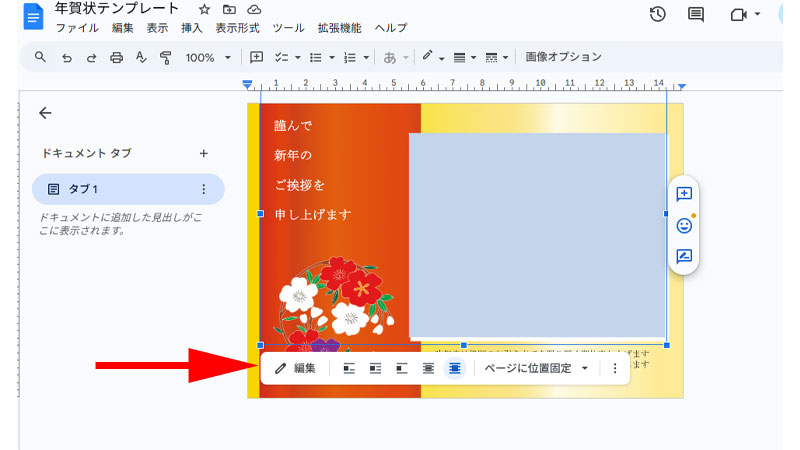Viewport: 800px width, 450px height.
Task: Open the 拡張機能 menu
Action: tap(339, 28)
